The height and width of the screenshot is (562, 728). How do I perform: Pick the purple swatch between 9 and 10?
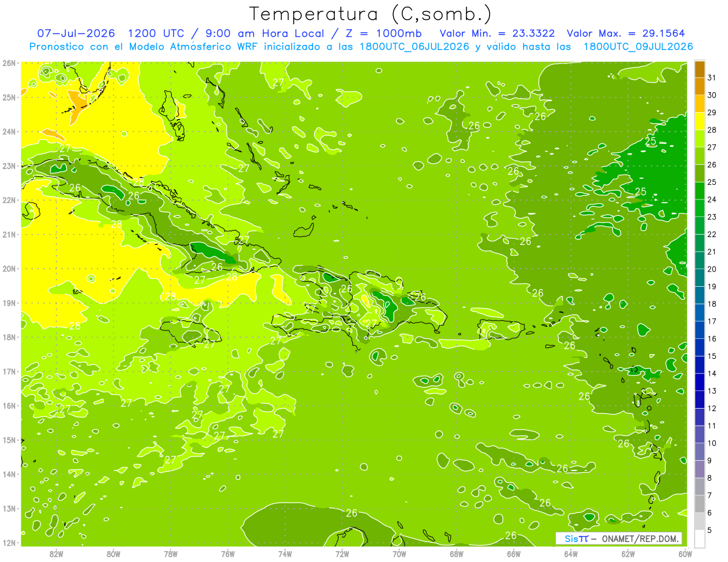699,452
